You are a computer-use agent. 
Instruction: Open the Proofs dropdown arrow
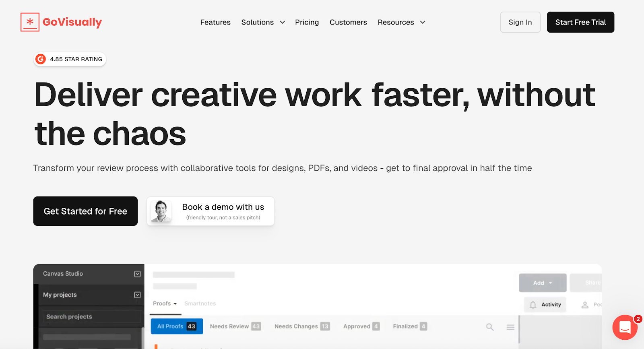(175, 304)
